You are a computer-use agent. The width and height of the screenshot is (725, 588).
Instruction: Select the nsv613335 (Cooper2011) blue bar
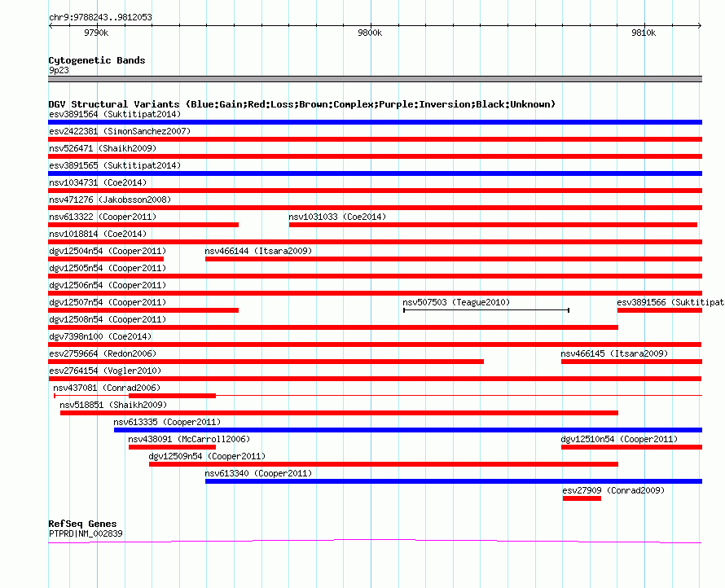pos(408,430)
